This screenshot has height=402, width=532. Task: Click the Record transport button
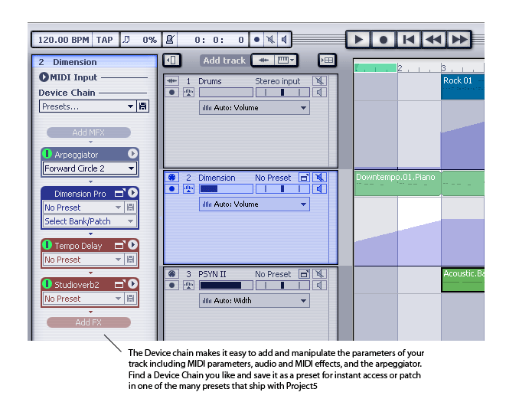coord(383,40)
